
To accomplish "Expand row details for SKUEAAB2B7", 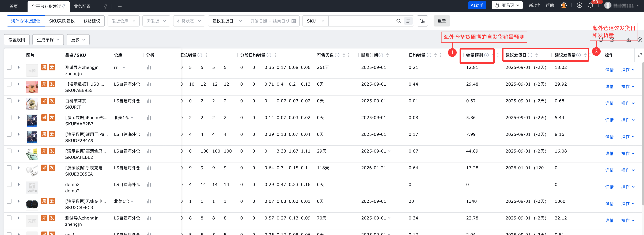I will coord(19,117).
